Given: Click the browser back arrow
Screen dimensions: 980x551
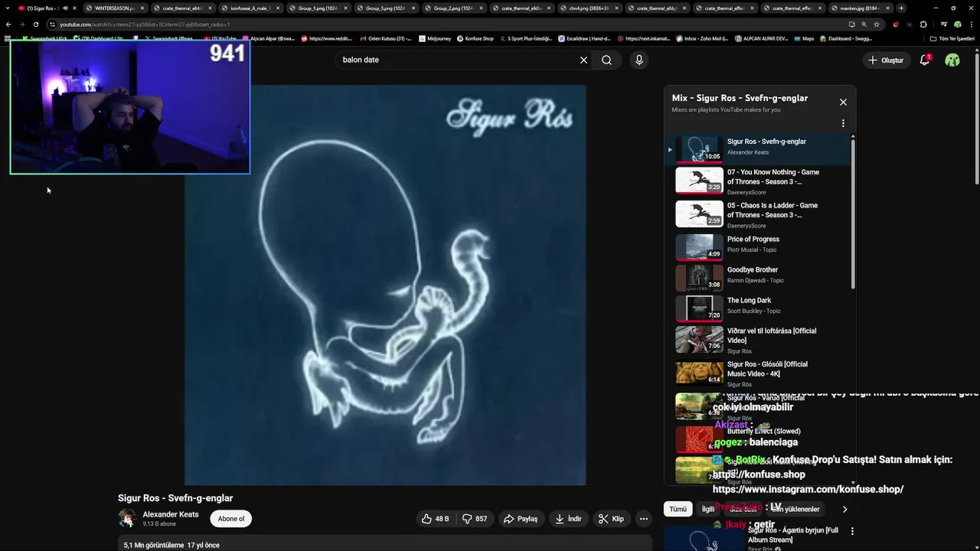Looking at the screenshot, I should click(8, 24).
